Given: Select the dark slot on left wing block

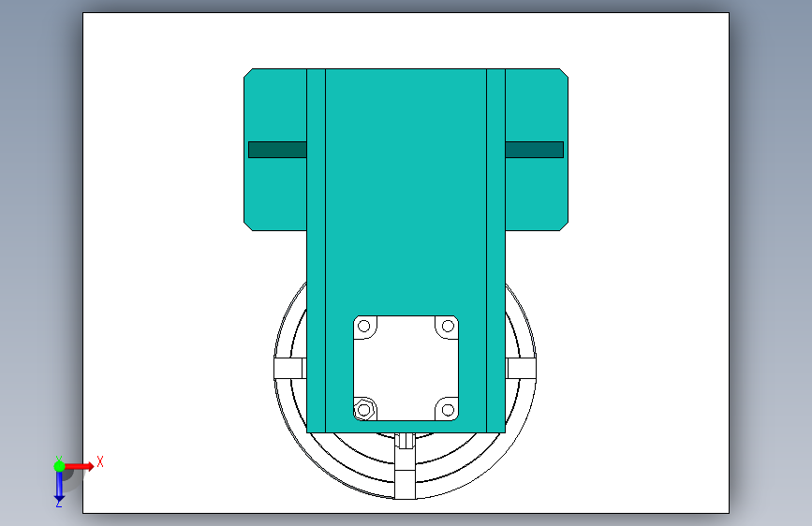Looking at the screenshot, I should pyautogui.click(x=277, y=150).
